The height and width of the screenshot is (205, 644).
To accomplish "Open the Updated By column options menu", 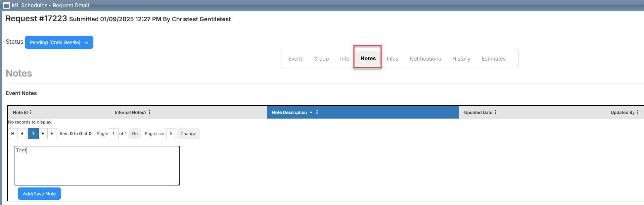I will pos(638,112).
